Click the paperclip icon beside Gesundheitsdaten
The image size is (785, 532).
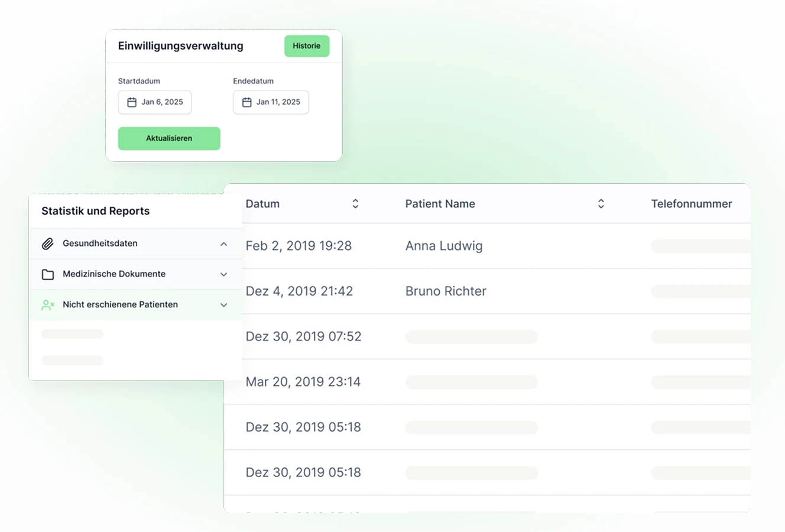(x=48, y=244)
